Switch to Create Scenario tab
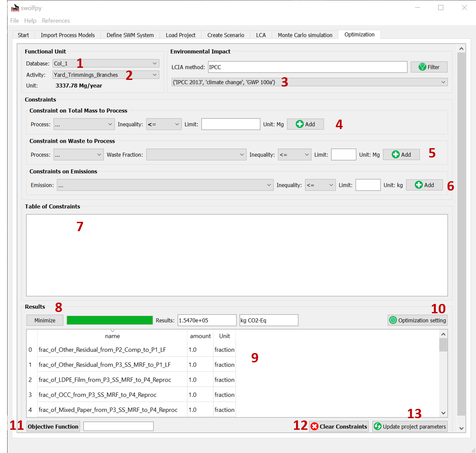 (225, 35)
